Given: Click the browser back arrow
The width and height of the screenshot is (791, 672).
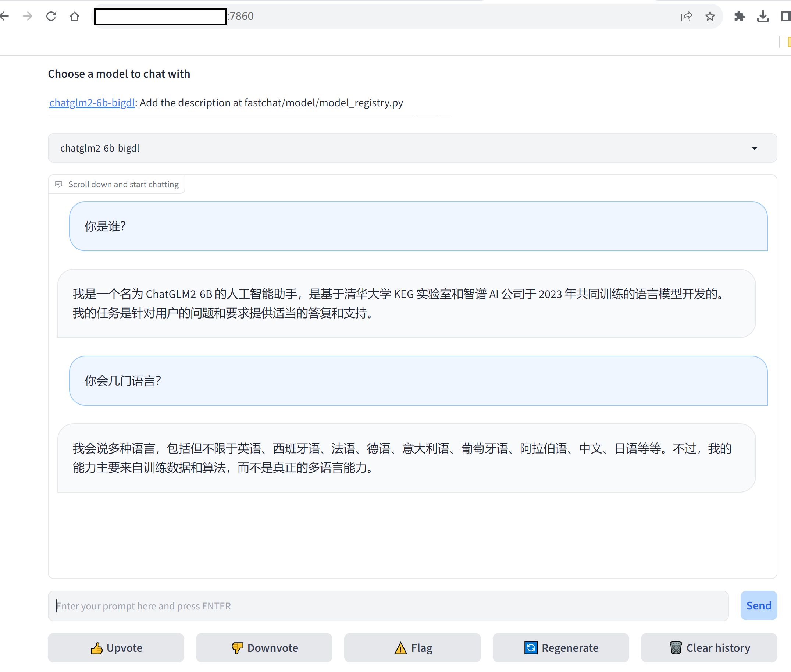Looking at the screenshot, I should (x=4, y=16).
